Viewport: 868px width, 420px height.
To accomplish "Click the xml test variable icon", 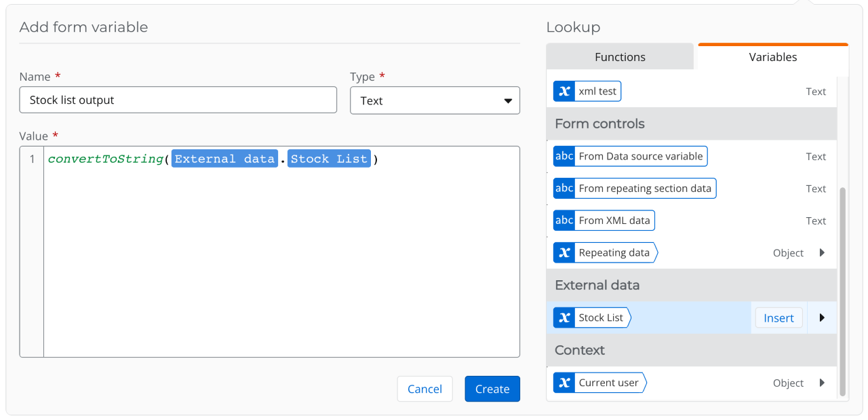I will point(564,92).
